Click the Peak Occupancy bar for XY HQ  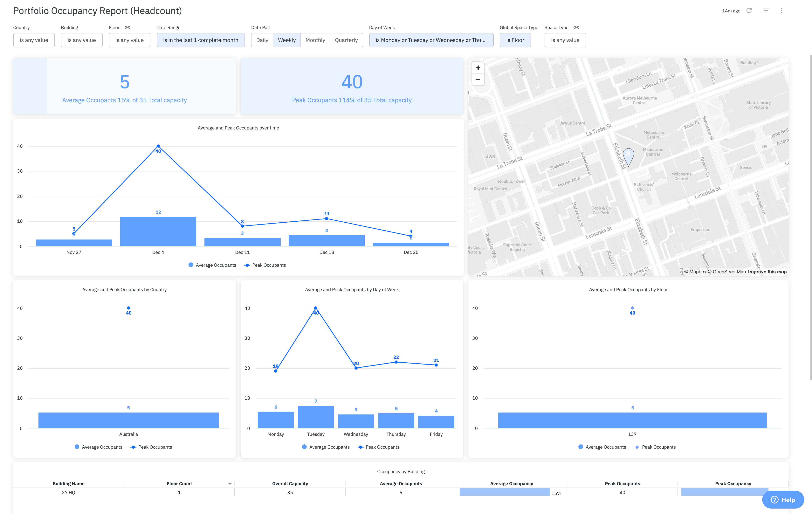pyautogui.click(x=725, y=492)
